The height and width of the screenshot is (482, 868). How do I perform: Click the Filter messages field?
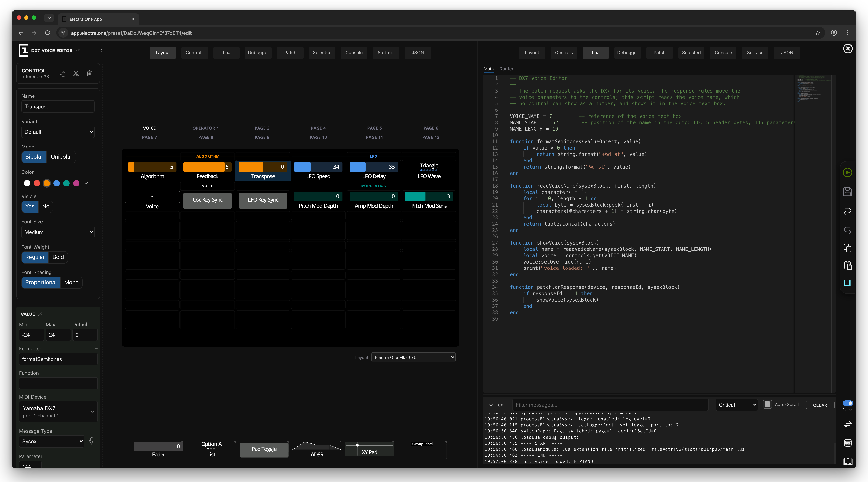[610, 405]
